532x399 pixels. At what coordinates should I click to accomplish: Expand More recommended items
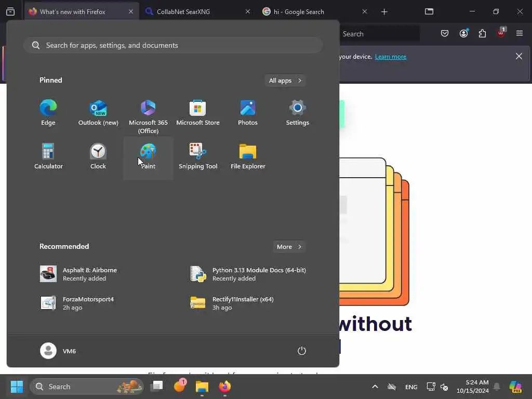tap(289, 247)
